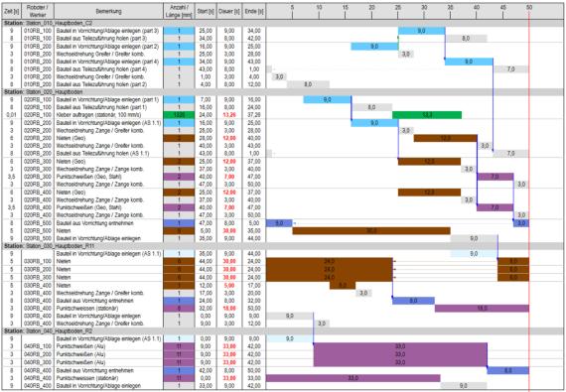Click the light-blue 9,0 bar in Station_040
566x392 pixels.
(290, 339)
